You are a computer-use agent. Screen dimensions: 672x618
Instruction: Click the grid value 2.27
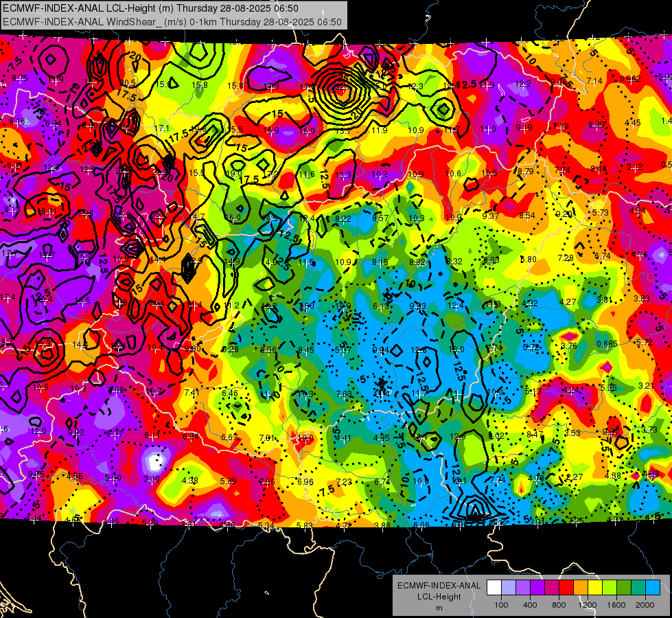coord(575,477)
